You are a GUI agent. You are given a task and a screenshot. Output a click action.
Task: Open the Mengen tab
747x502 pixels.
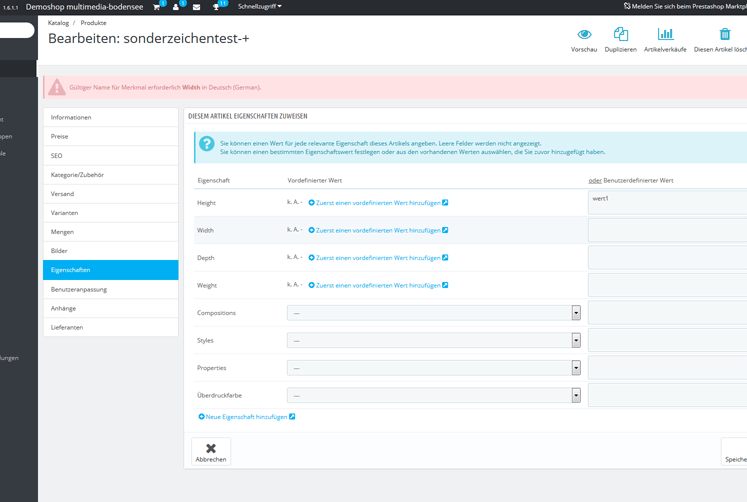point(111,232)
